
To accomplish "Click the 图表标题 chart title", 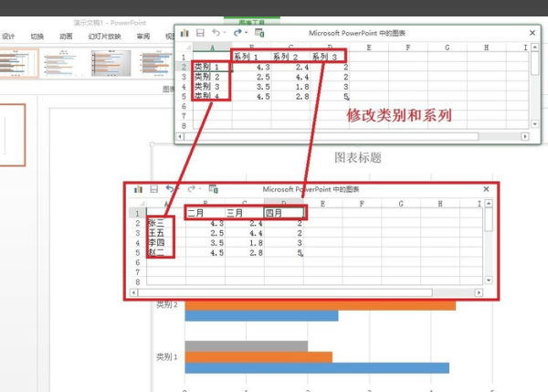I will 357,158.
